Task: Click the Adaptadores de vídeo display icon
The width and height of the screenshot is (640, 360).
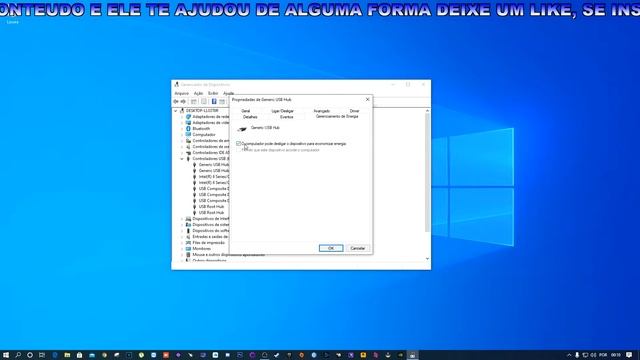Action: 188,122
